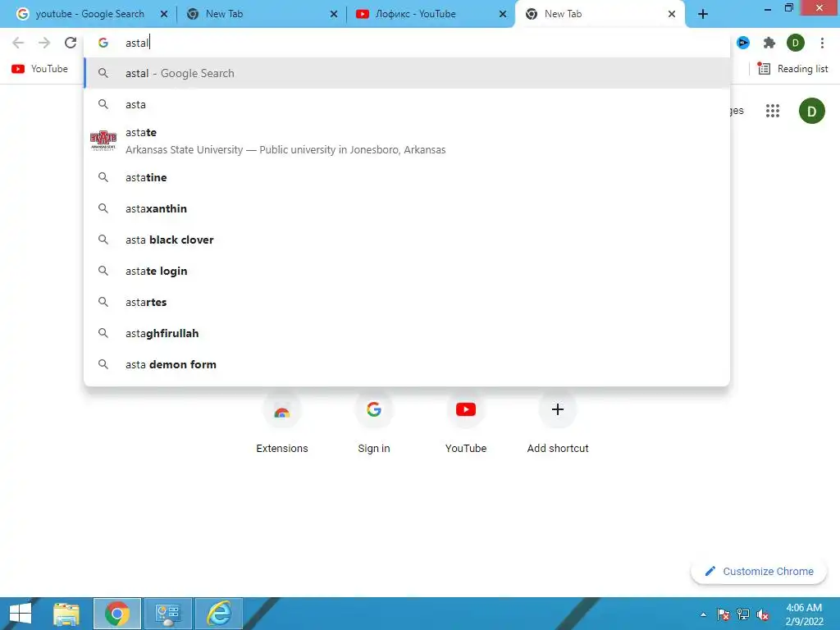Open the Windows Start button
Viewport: 840px width, 630px height.
click(x=21, y=614)
